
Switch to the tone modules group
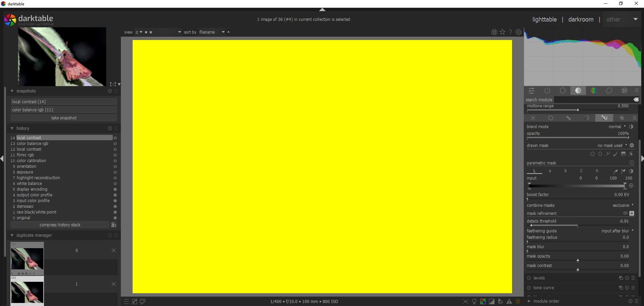point(578,91)
